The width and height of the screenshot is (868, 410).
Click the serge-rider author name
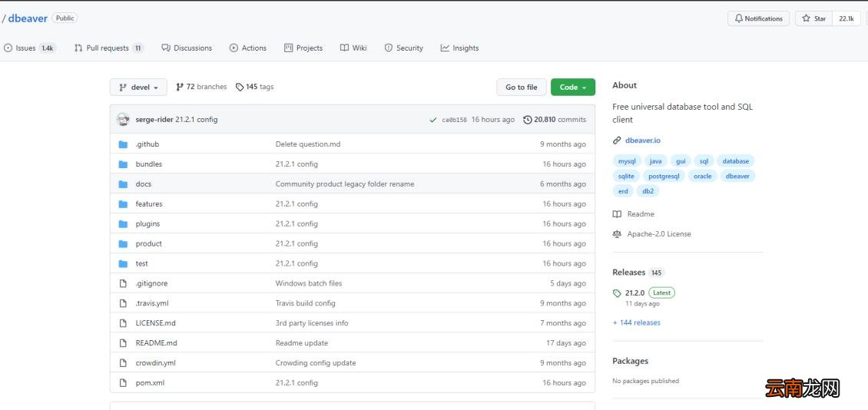click(154, 120)
